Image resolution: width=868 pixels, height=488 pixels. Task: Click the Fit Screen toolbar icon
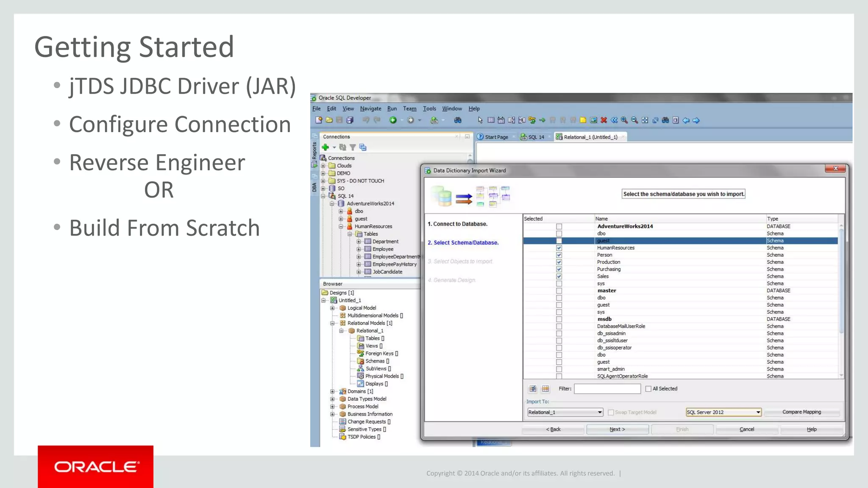645,120
